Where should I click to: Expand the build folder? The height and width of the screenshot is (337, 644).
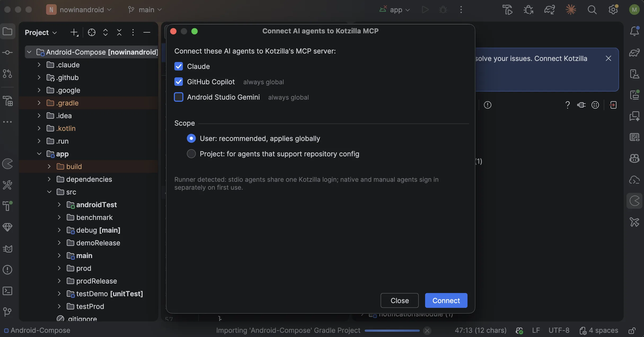tap(49, 166)
